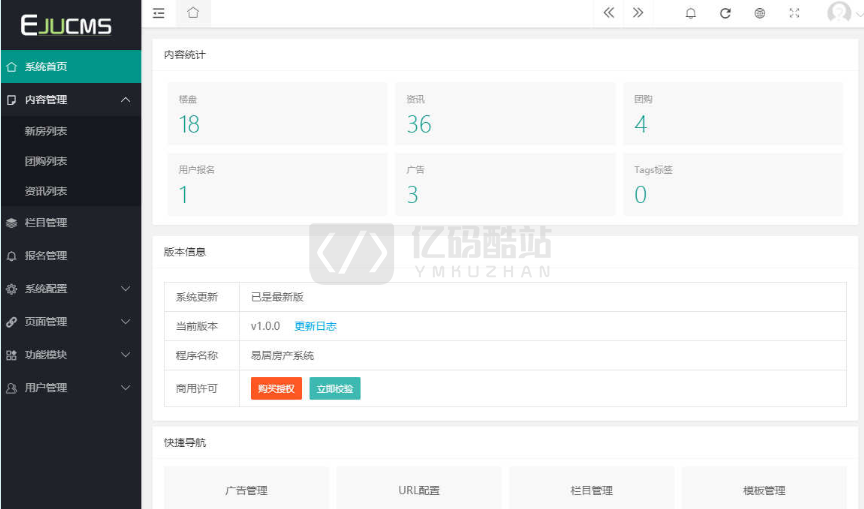Open the 广告管理 quick navigation tile
Image resolution: width=864 pixels, height=509 pixels.
246,490
